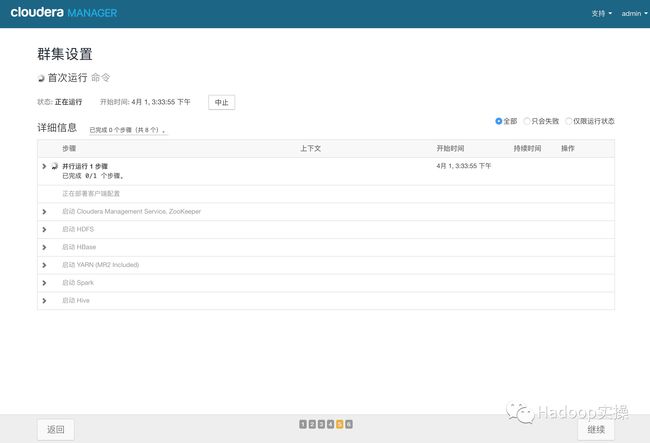This screenshot has height=443, width=650.
Task: Click the spinner icon in 并行运行 row
Action: [54, 166]
